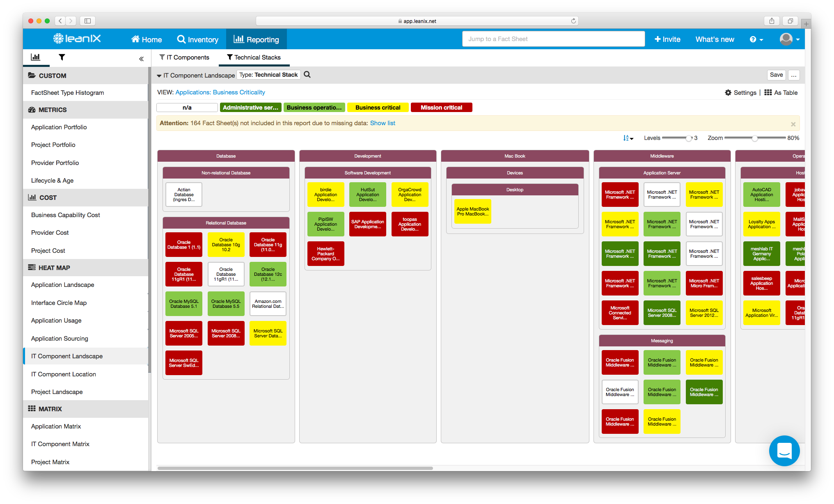Open Provider Cost report
Image resolution: width=834 pixels, height=504 pixels.
(x=85, y=233)
